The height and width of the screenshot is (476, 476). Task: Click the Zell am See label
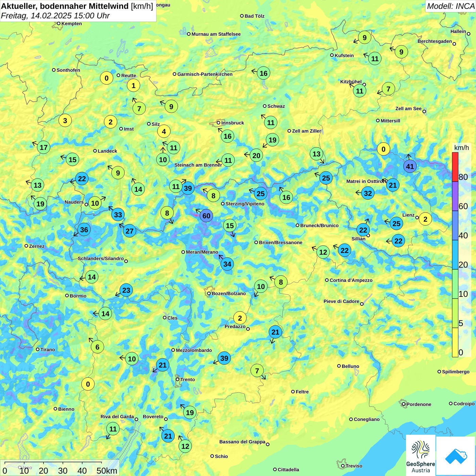[408, 108]
